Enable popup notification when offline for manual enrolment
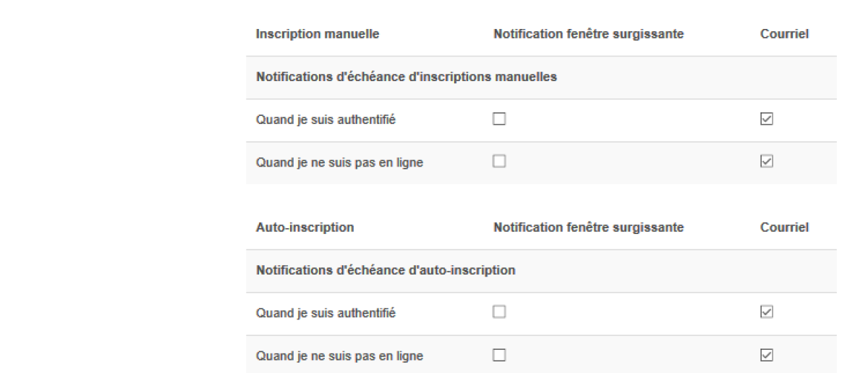The height and width of the screenshot is (373, 868). pos(498,162)
